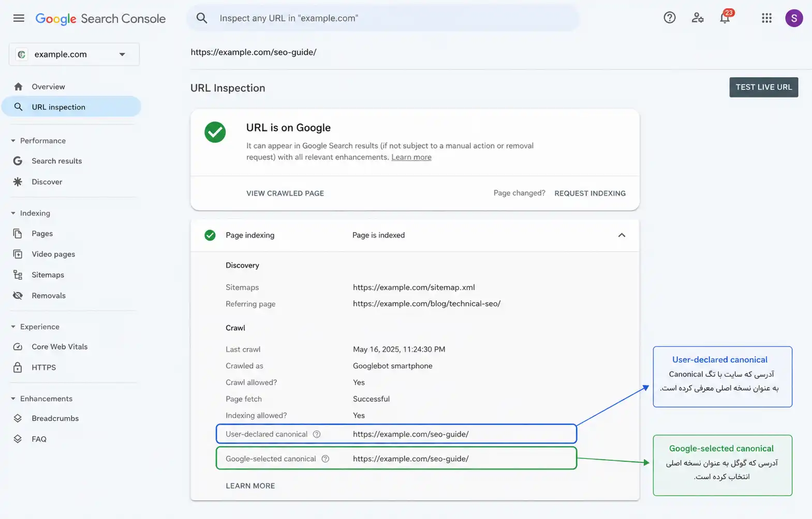The height and width of the screenshot is (519, 812).
Task: Open the Pages indexing report
Action: coord(42,234)
